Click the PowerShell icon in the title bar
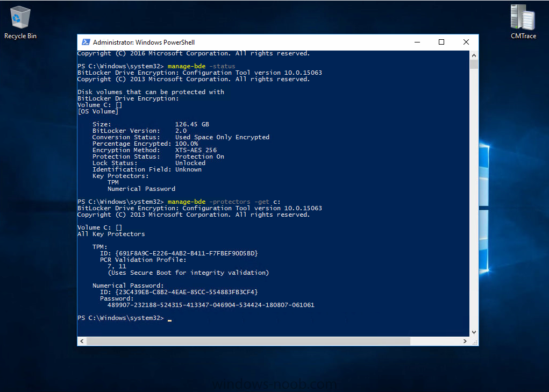Screen dimensions: 549x392 [85, 42]
